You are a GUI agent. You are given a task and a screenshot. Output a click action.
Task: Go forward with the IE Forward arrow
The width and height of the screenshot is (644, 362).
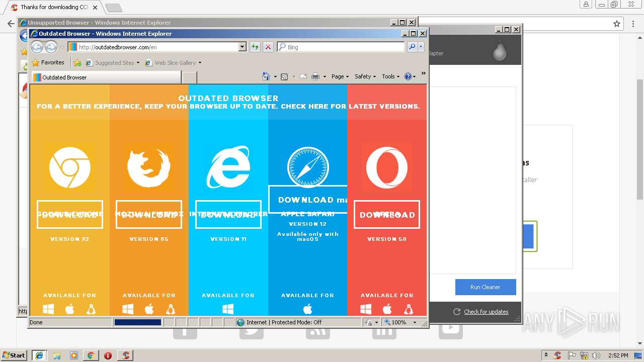(x=51, y=47)
